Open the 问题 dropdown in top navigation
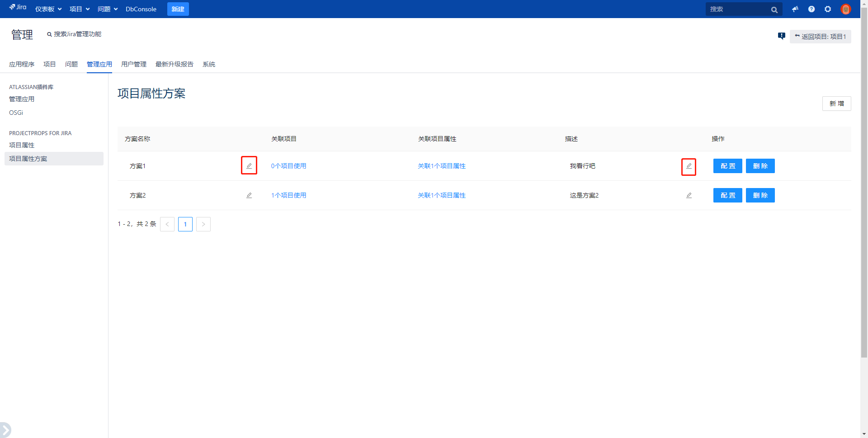Viewport: 868px width, 438px height. (x=108, y=9)
